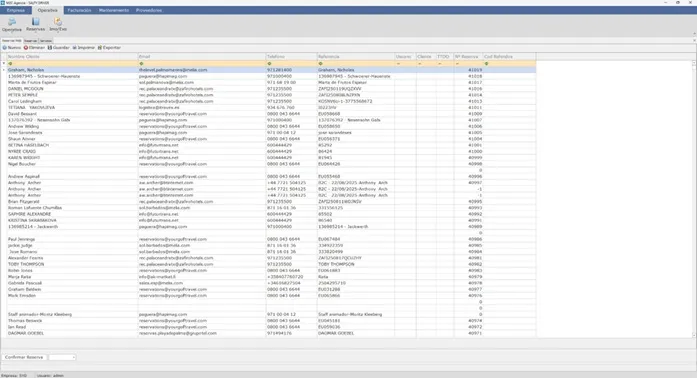The image size is (697, 378).
Task: Select the DANIEL MCGOUN row
Action: tap(271, 88)
